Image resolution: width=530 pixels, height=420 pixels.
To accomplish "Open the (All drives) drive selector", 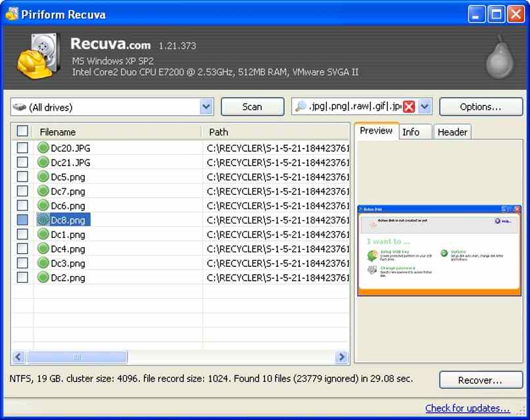I will (x=206, y=106).
